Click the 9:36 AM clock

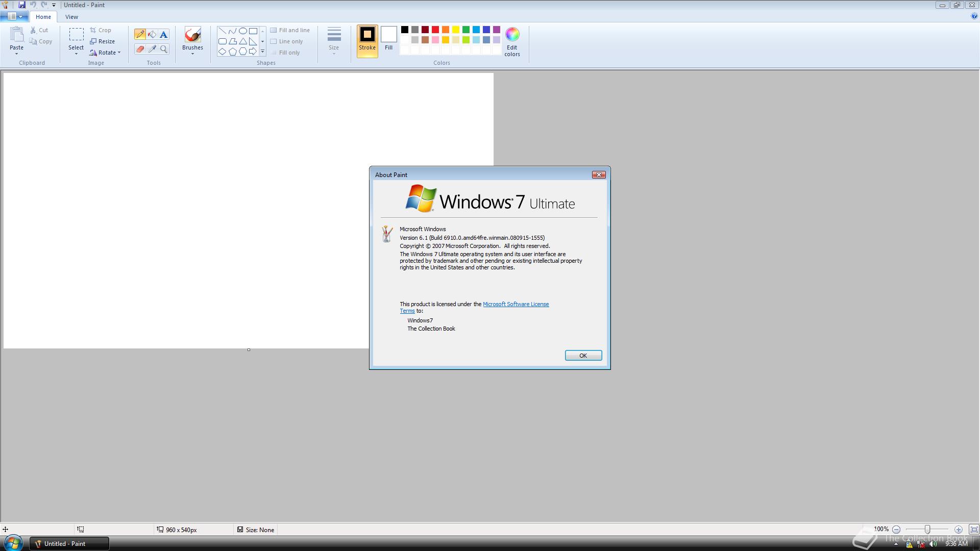pyautogui.click(x=957, y=544)
